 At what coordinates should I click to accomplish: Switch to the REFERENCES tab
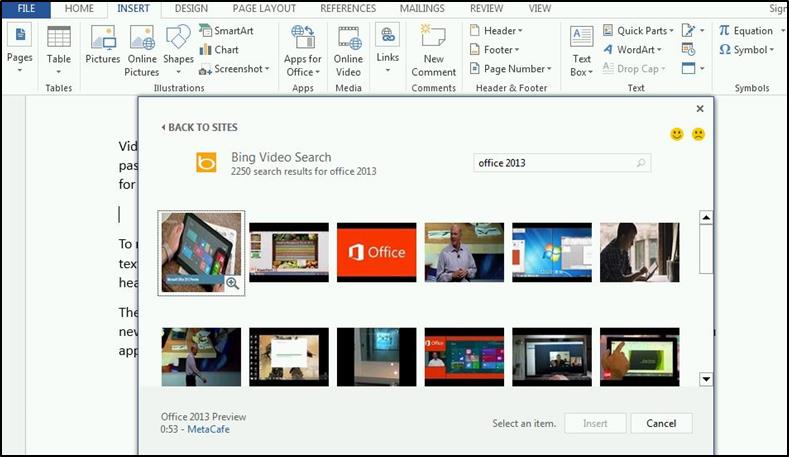[348, 9]
